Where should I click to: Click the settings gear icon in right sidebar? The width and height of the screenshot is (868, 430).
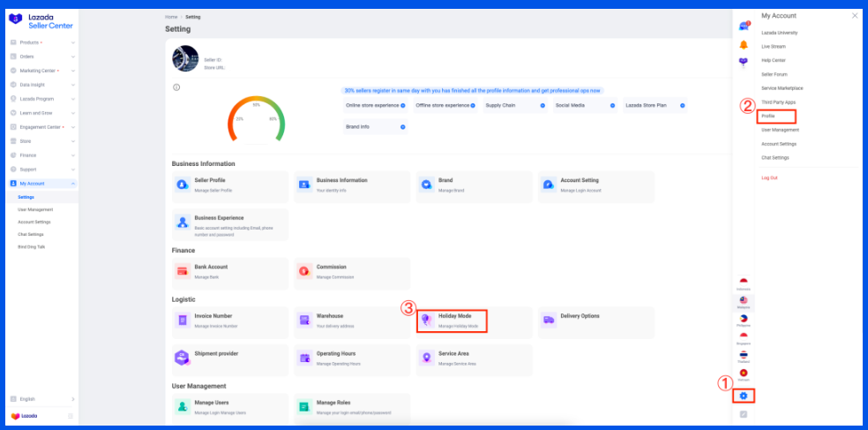744,396
